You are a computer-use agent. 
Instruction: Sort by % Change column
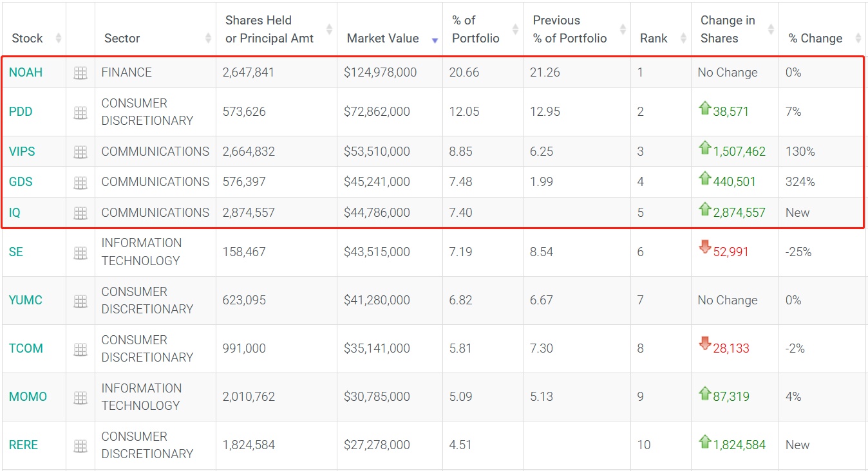coord(815,39)
